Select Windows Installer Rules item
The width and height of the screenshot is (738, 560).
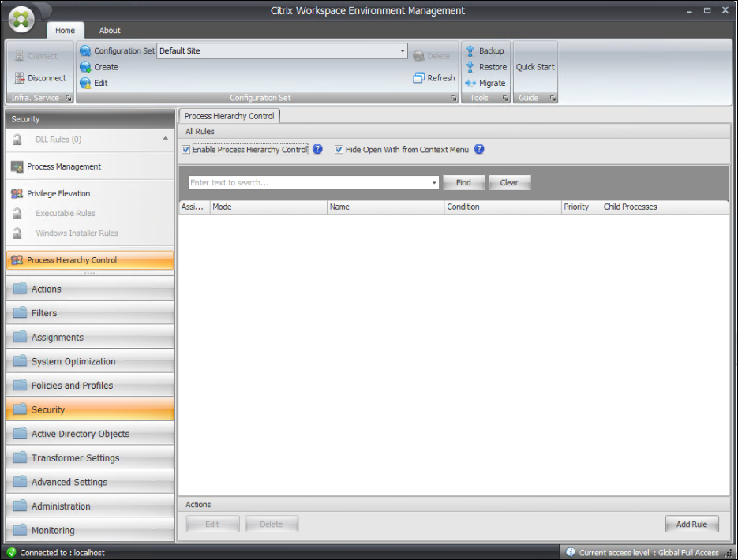(x=77, y=233)
